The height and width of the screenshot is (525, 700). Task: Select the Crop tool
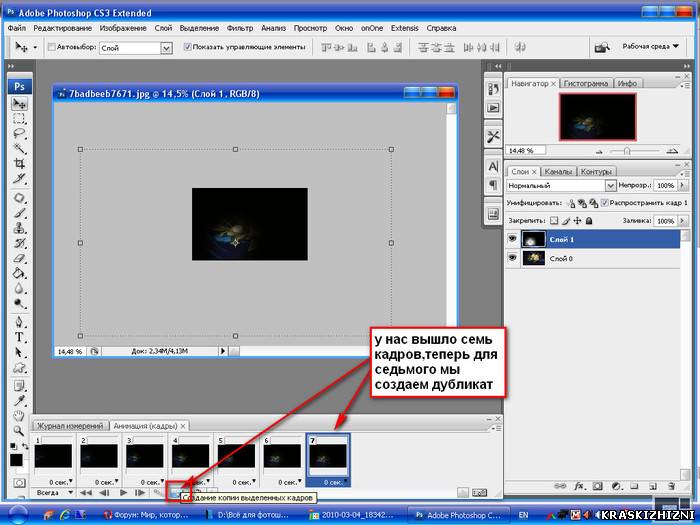click(x=19, y=163)
